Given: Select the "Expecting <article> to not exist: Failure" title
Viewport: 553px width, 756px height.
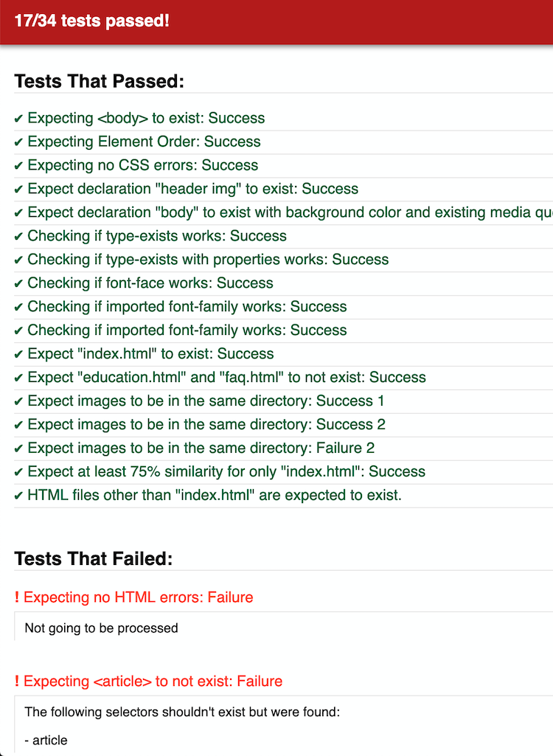Looking at the screenshot, I should point(153,682).
